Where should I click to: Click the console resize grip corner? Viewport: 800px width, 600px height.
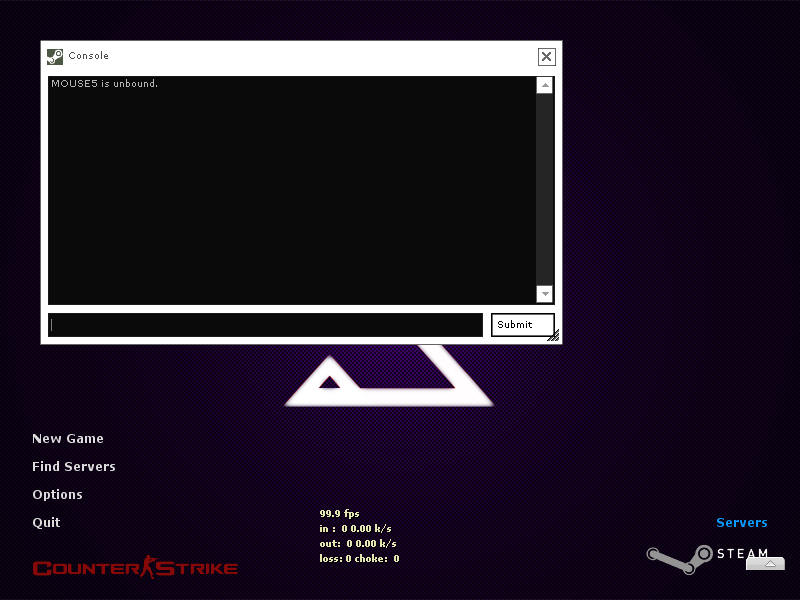[x=554, y=336]
